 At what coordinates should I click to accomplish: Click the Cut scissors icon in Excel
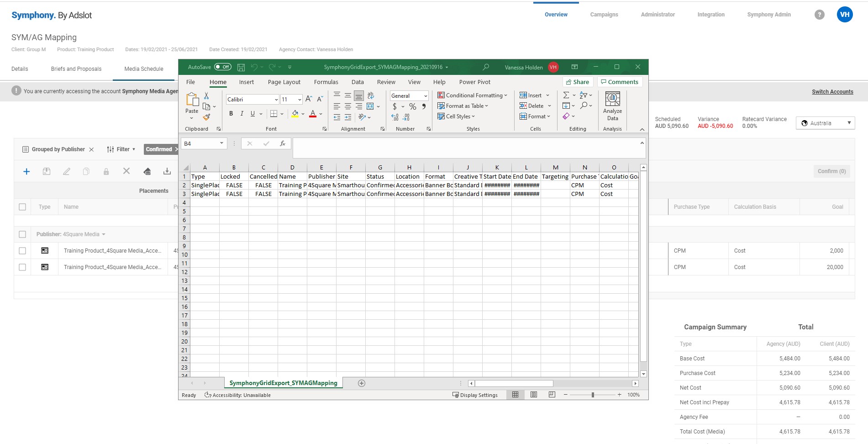206,95
